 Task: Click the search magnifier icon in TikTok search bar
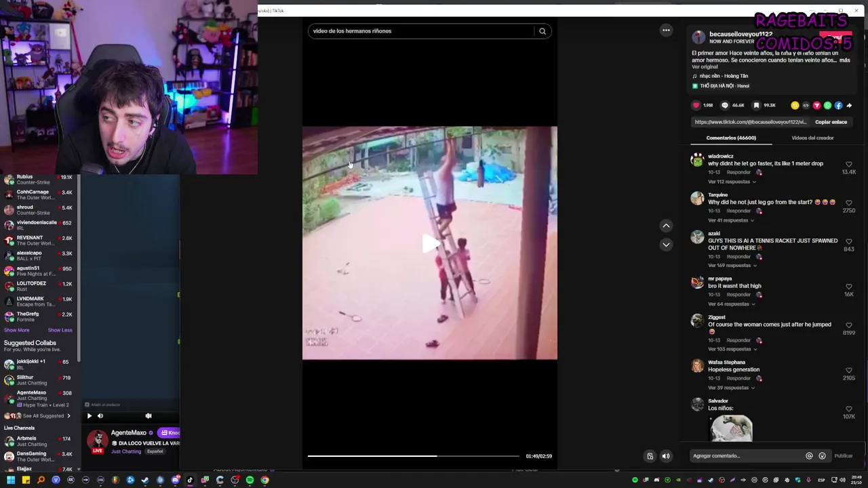pyautogui.click(x=542, y=31)
